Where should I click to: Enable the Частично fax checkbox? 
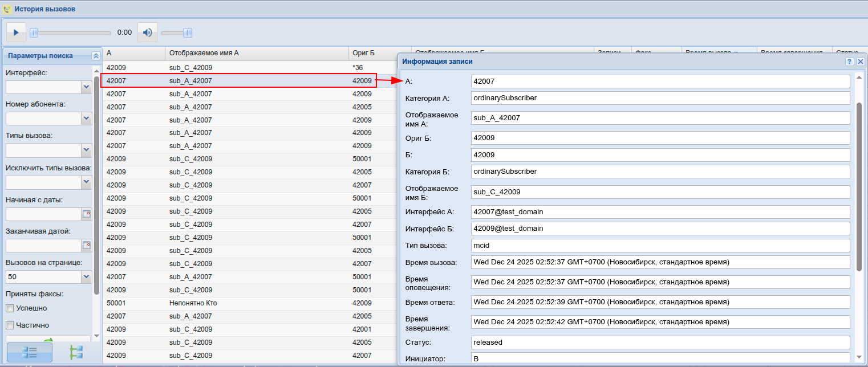[x=10, y=325]
